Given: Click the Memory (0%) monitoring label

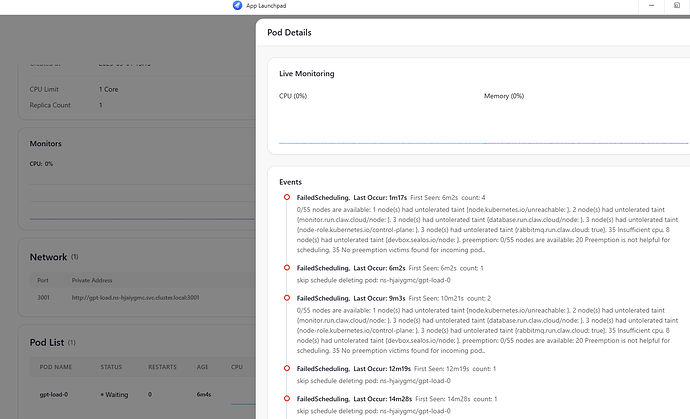Looking at the screenshot, I should (x=504, y=96).
